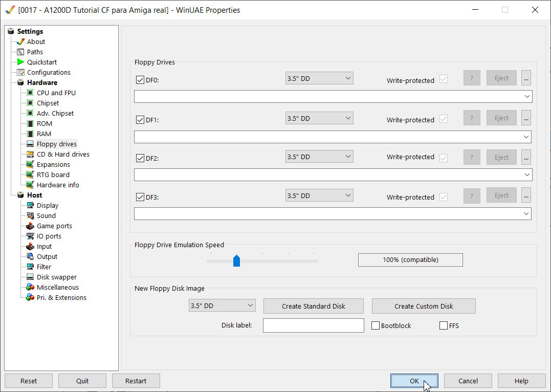This screenshot has width=551, height=392.
Task: Click the DF0 Eject button
Action: pos(501,78)
